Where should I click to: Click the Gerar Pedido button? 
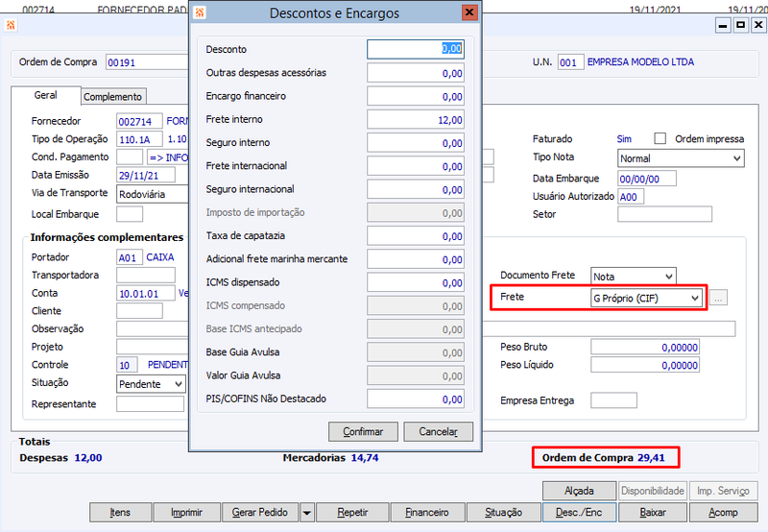tap(259, 513)
